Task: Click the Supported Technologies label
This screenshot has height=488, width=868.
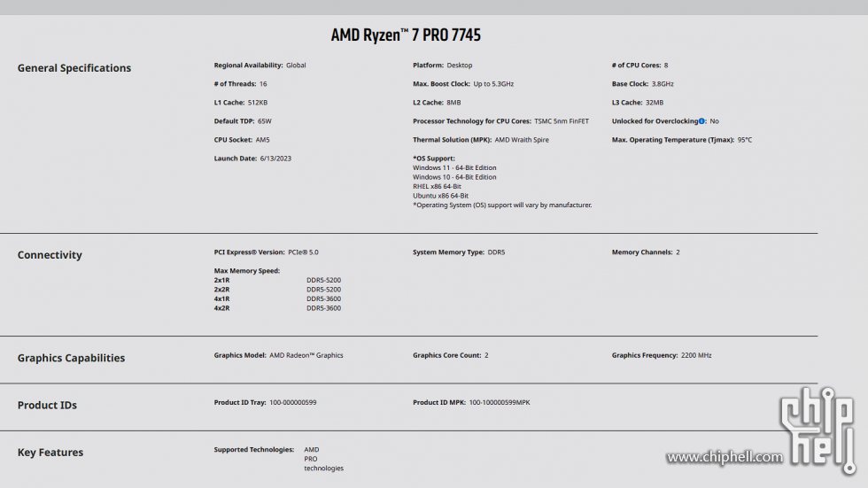Action: point(254,450)
